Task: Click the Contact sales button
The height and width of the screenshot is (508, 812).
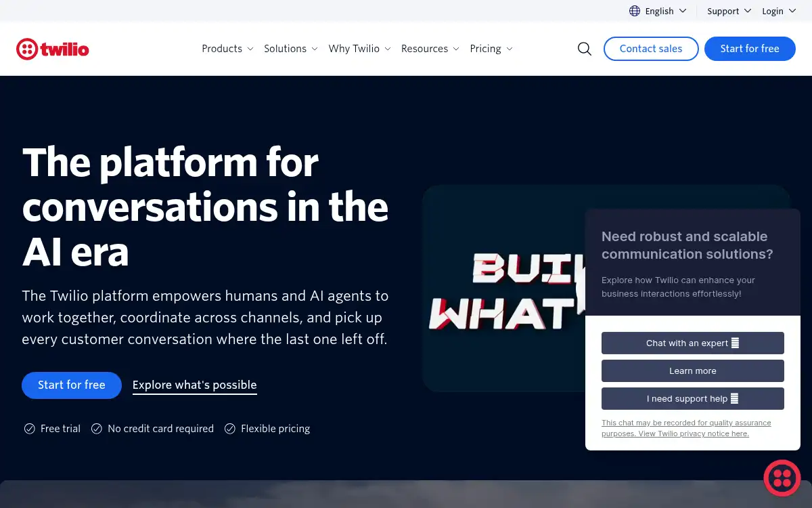Action: tap(650, 49)
